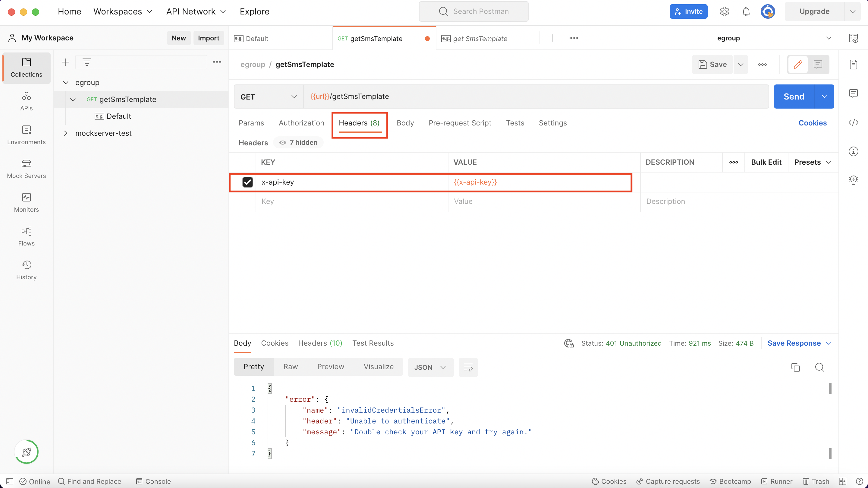Send the request
The height and width of the screenshot is (488, 868).
click(794, 97)
